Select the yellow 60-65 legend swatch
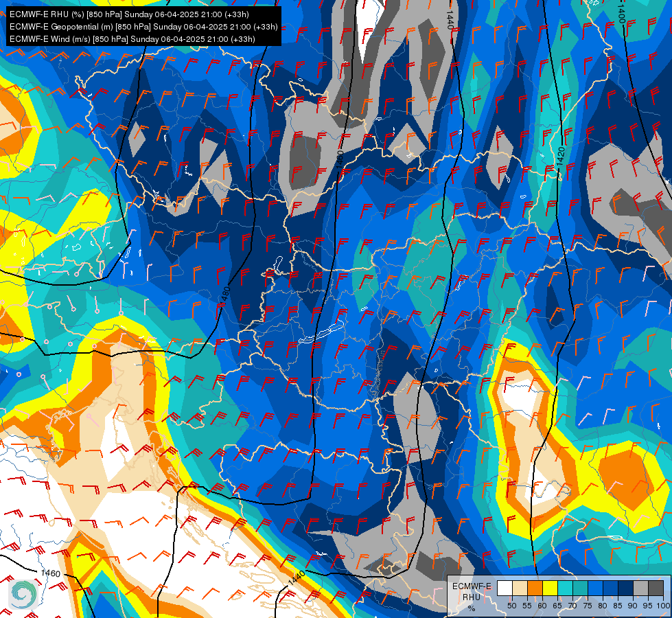Image resolution: width=672 pixels, height=618 pixels. click(551, 588)
